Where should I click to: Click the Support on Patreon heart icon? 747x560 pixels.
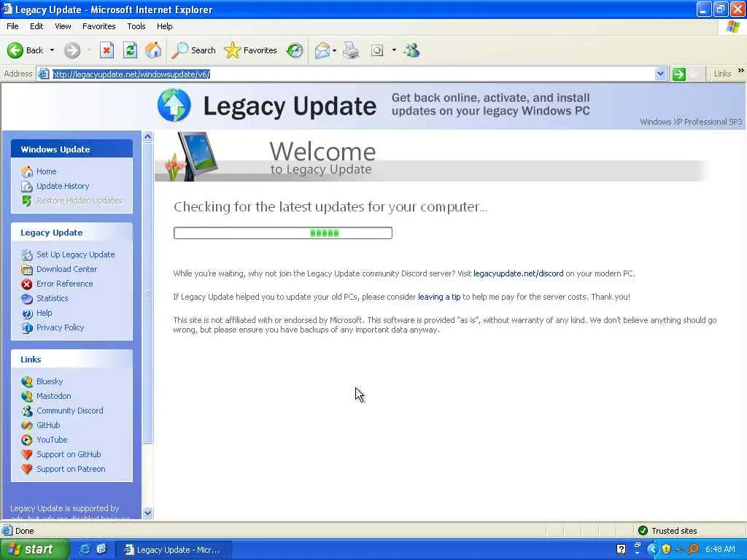(27, 469)
